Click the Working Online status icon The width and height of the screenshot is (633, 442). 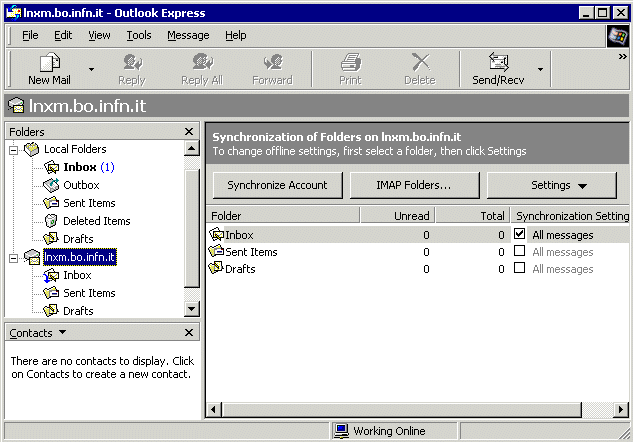pos(342,431)
